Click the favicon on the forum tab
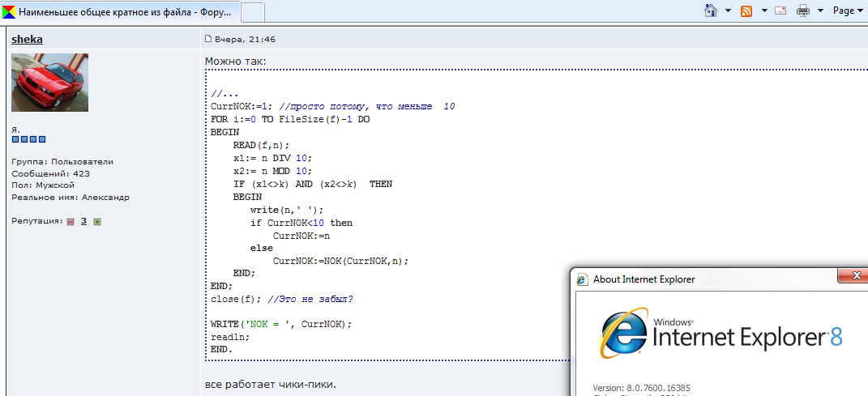This screenshot has width=868, height=396. (x=8, y=12)
